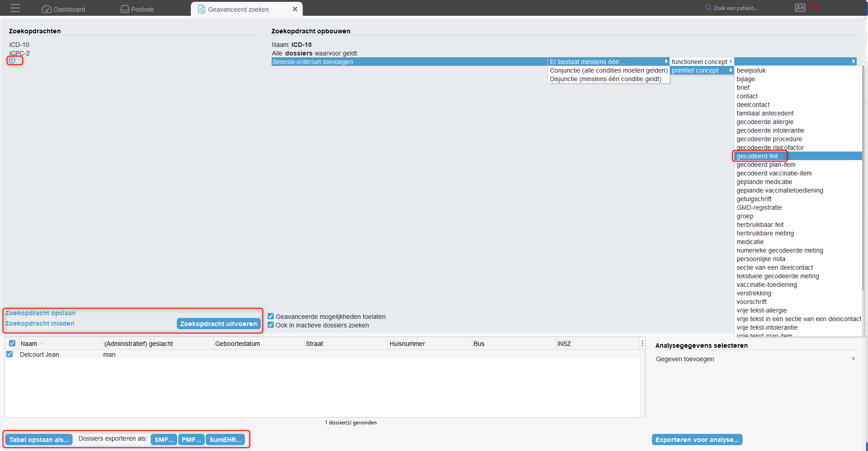This screenshot has width=868, height=451.
Task: Switch to the Postvak tab
Action: click(137, 9)
